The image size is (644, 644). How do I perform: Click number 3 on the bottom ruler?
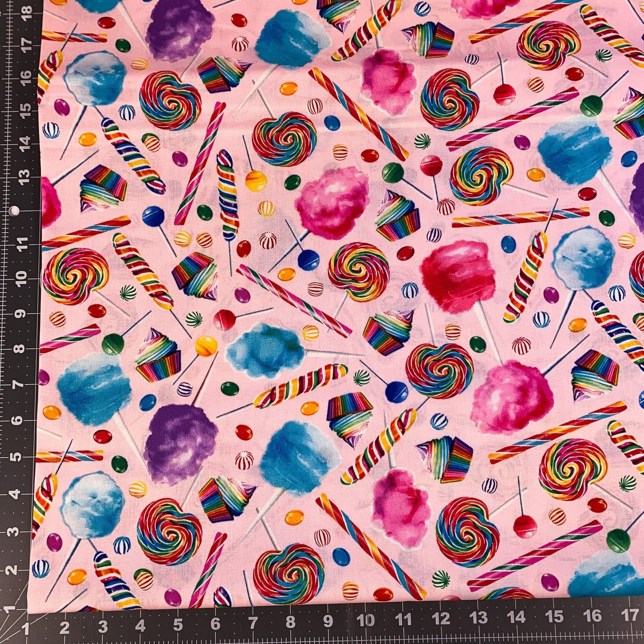pyautogui.click(x=103, y=626)
